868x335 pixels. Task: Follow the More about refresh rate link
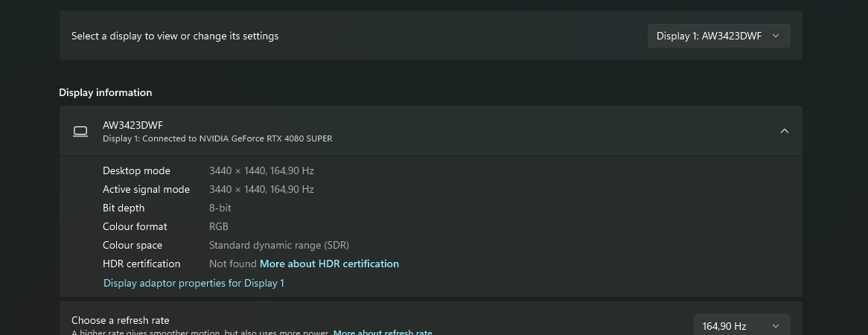coord(383,332)
